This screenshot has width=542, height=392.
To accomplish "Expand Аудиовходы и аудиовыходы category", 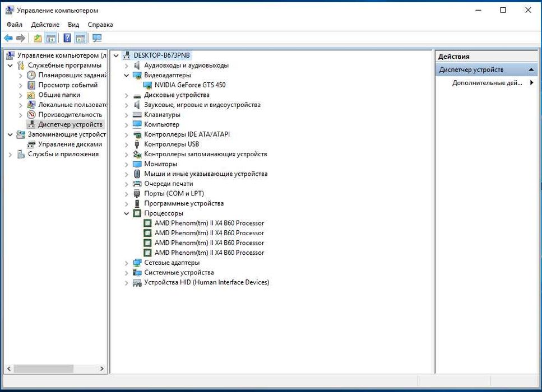I will [127, 66].
